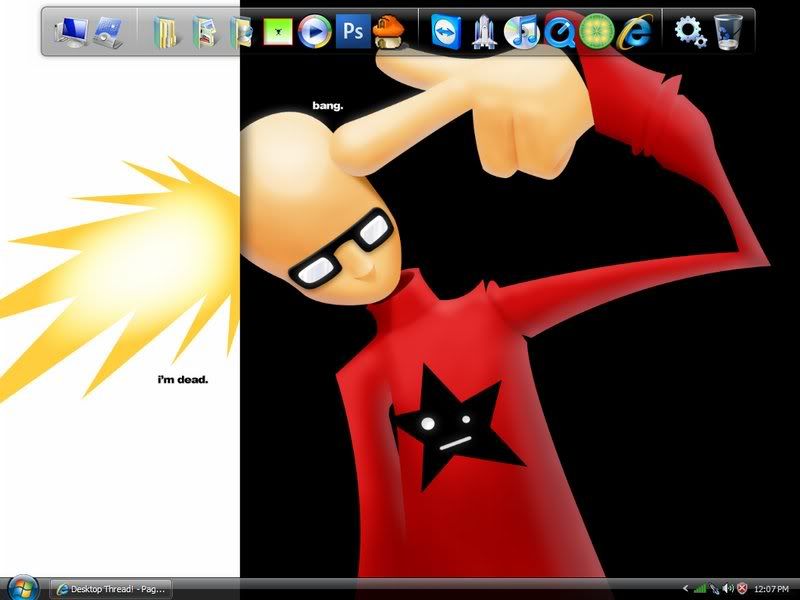Switch to the Desktop Thread! taskbar window
This screenshot has width=800, height=600.
pyautogui.click(x=111, y=589)
